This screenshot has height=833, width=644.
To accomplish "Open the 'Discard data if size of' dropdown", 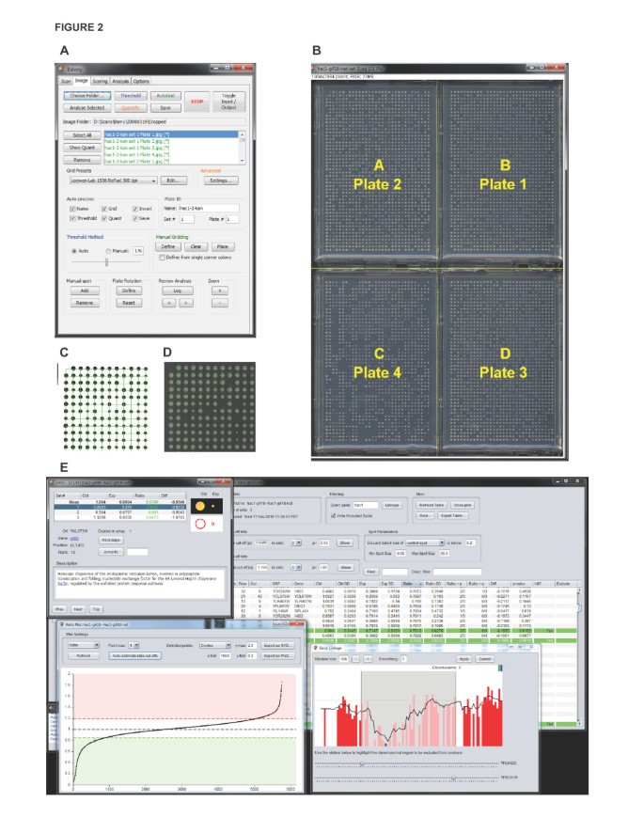I will pos(425,542).
